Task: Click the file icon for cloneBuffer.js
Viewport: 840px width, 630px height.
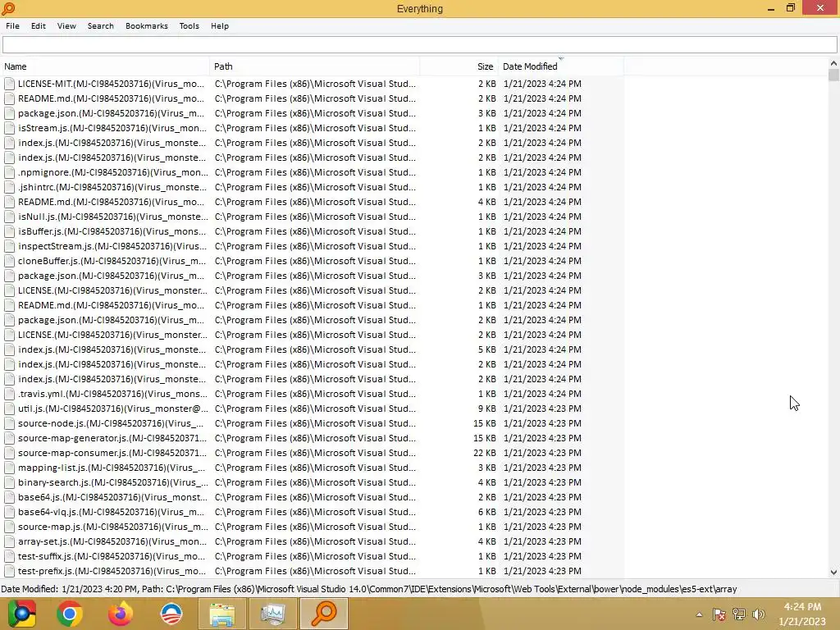Action: (9, 261)
